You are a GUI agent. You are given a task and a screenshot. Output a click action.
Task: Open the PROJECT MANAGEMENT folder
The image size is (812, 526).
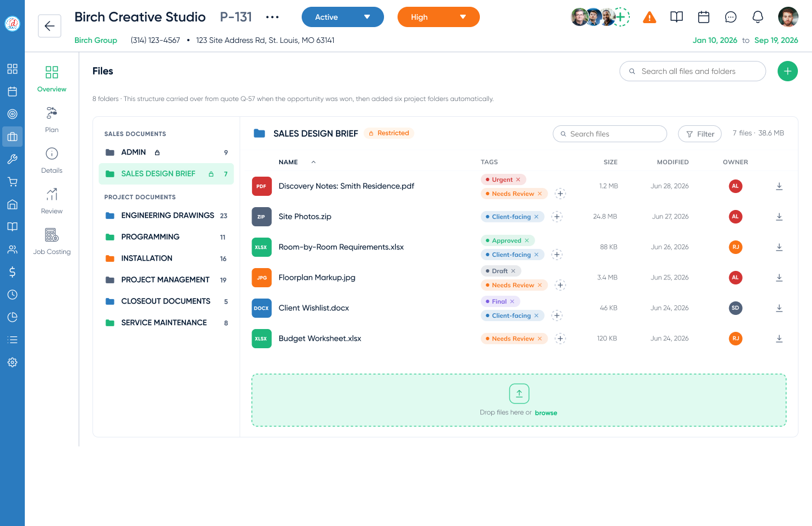[166, 280]
